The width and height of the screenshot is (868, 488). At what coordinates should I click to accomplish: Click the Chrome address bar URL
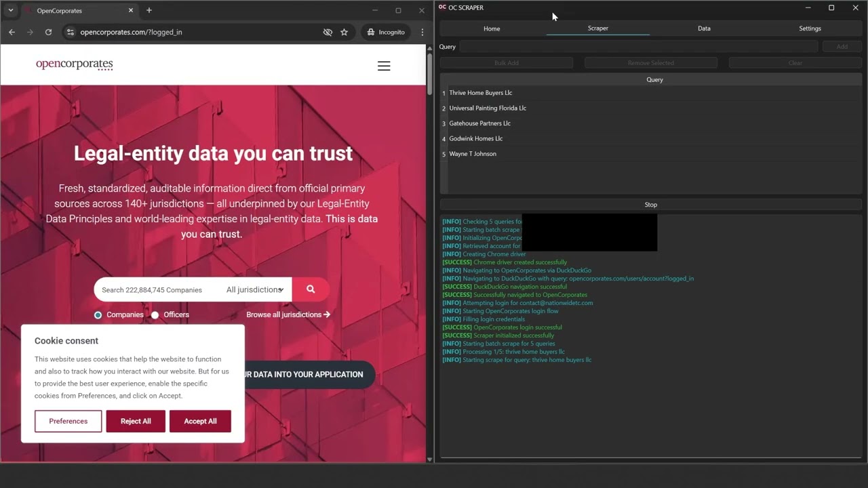point(131,32)
